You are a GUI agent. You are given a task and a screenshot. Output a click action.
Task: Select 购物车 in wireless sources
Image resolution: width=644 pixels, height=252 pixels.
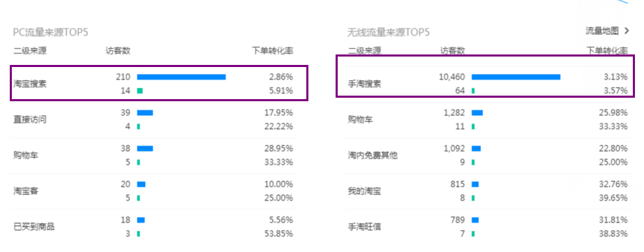[x=361, y=119]
